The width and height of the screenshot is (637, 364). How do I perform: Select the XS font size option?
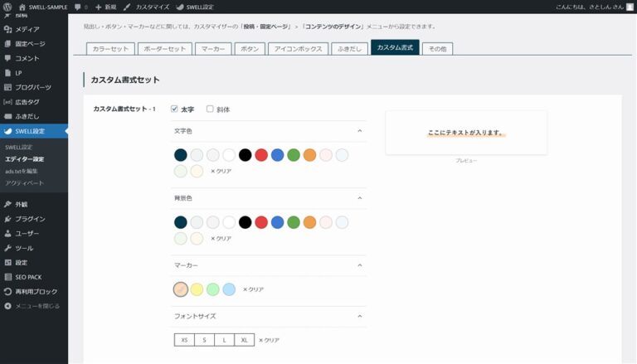tap(184, 340)
